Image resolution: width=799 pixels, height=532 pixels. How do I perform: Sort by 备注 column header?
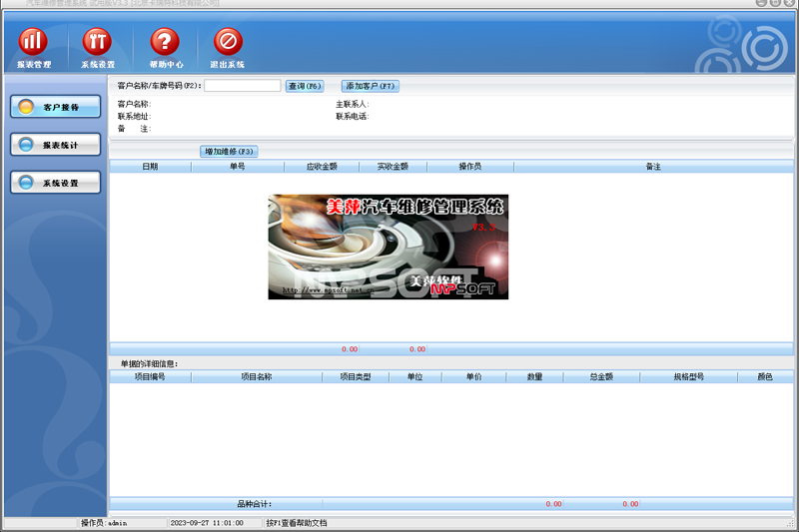point(653,167)
